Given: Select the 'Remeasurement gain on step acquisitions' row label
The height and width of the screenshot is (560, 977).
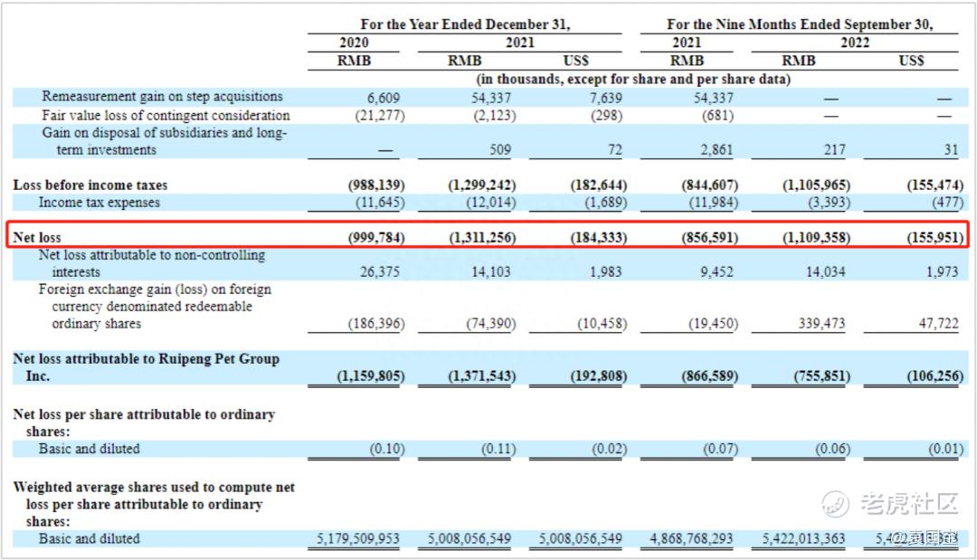Looking at the screenshot, I should (162, 97).
